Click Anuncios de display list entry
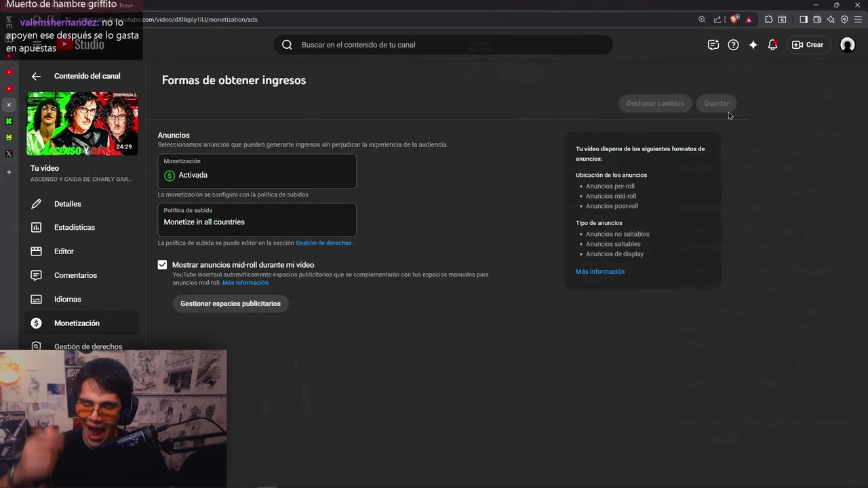Image resolution: width=868 pixels, height=488 pixels. (x=615, y=254)
